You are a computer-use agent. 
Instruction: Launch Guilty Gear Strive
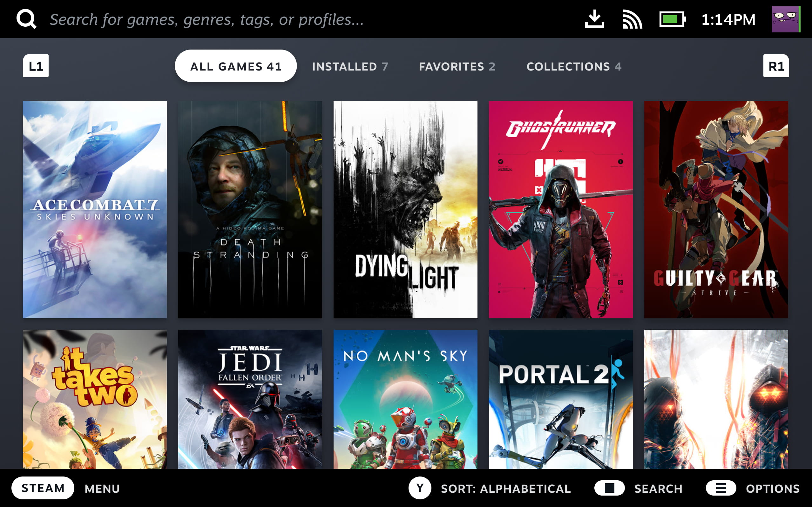tap(716, 209)
